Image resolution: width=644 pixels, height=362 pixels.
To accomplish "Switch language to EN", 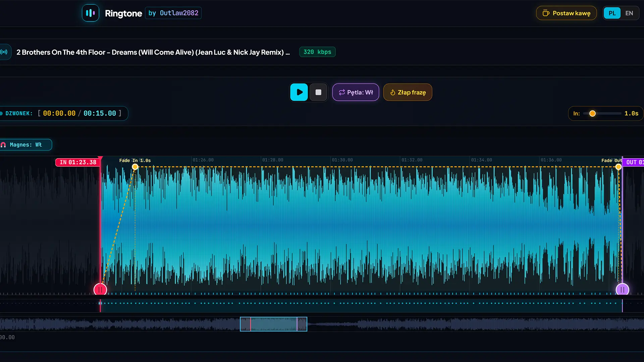I will coord(629,13).
